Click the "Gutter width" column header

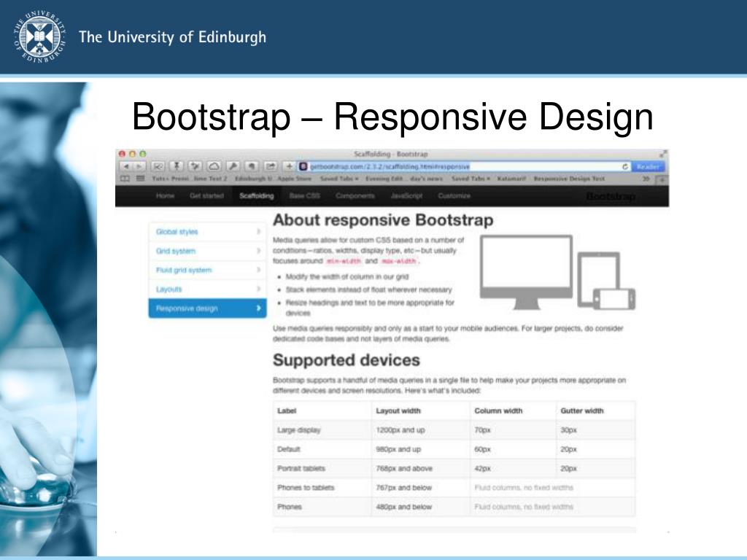coord(582,411)
